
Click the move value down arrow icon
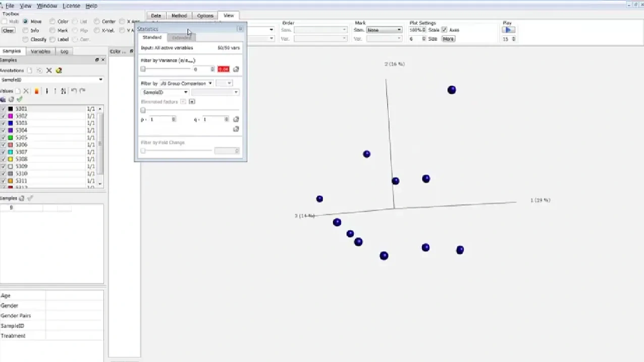[47, 91]
